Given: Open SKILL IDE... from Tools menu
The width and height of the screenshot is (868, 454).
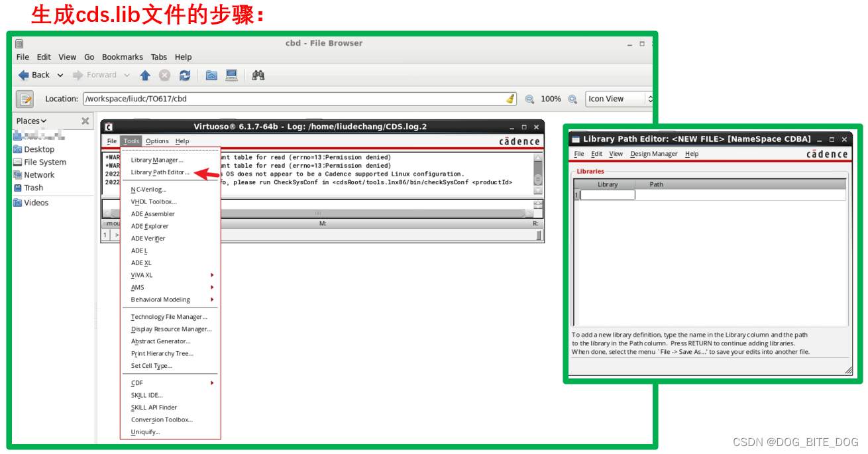Looking at the screenshot, I should click(x=146, y=395).
